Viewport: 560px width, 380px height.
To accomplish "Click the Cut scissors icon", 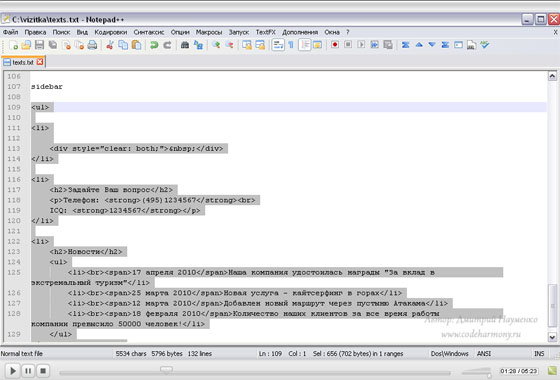I will click(110, 45).
